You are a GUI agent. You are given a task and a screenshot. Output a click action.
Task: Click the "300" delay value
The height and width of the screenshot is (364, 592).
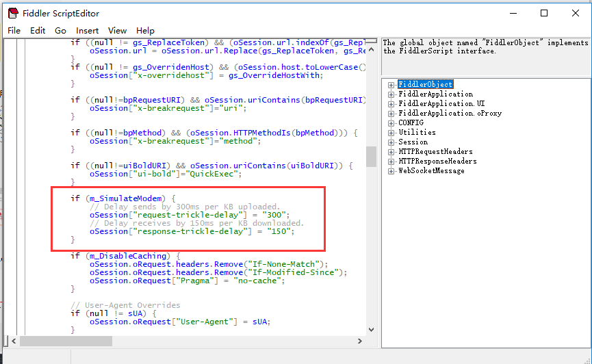274,215
